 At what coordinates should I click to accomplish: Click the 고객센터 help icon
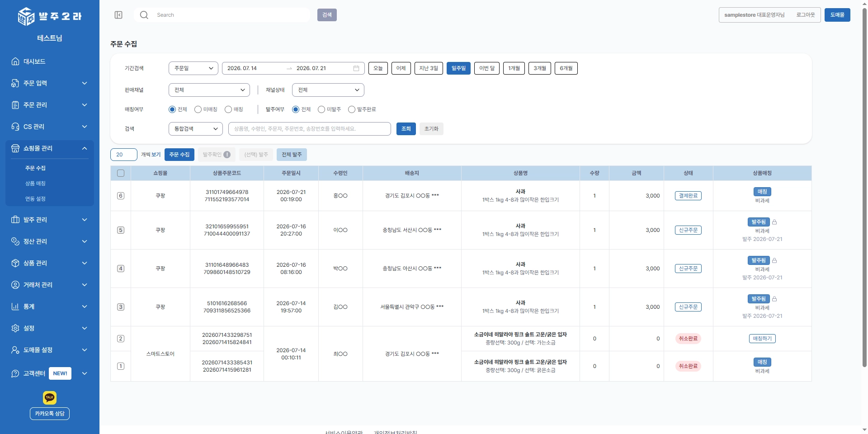click(x=15, y=373)
